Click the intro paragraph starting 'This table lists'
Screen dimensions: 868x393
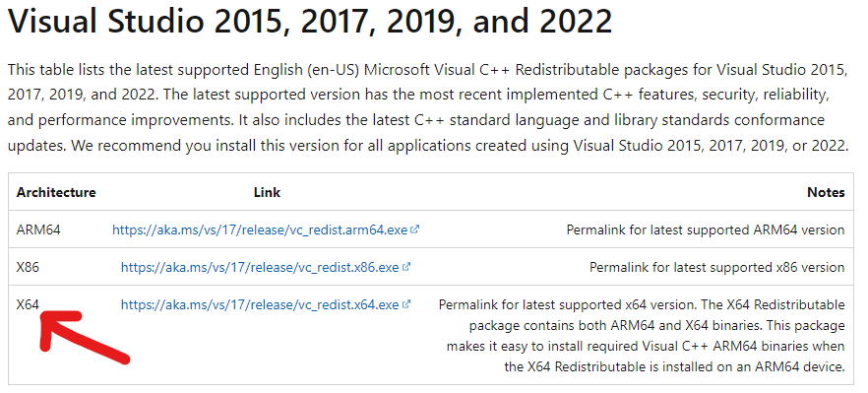coord(428,108)
